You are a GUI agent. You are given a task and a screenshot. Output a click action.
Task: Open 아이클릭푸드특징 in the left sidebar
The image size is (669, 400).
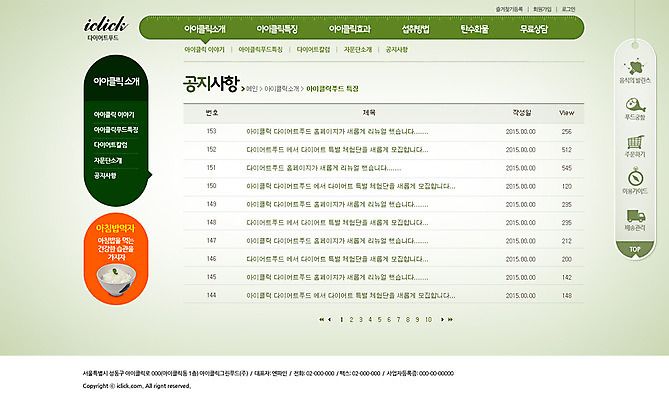pos(116,130)
